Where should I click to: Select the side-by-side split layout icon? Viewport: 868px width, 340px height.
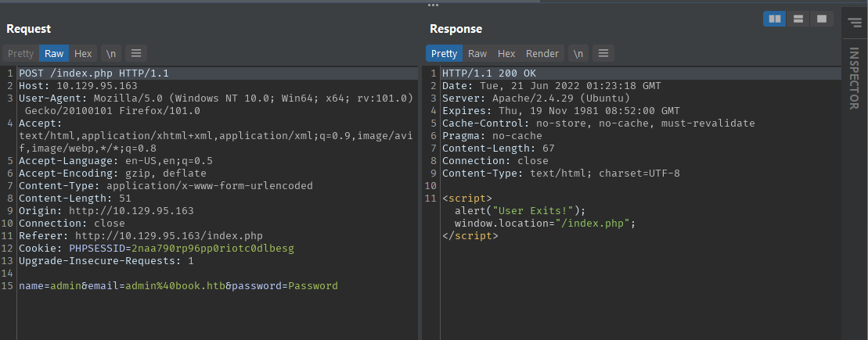[773, 19]
